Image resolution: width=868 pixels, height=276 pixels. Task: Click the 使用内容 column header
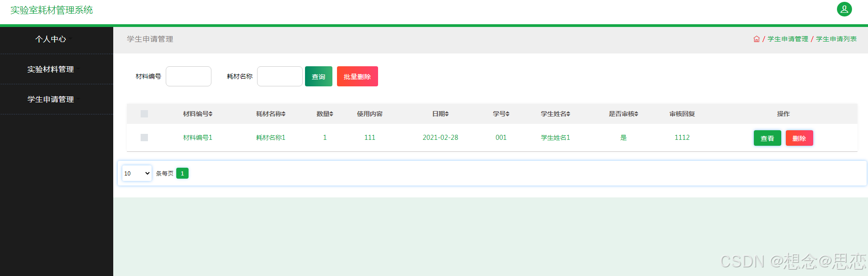[370, 114]
